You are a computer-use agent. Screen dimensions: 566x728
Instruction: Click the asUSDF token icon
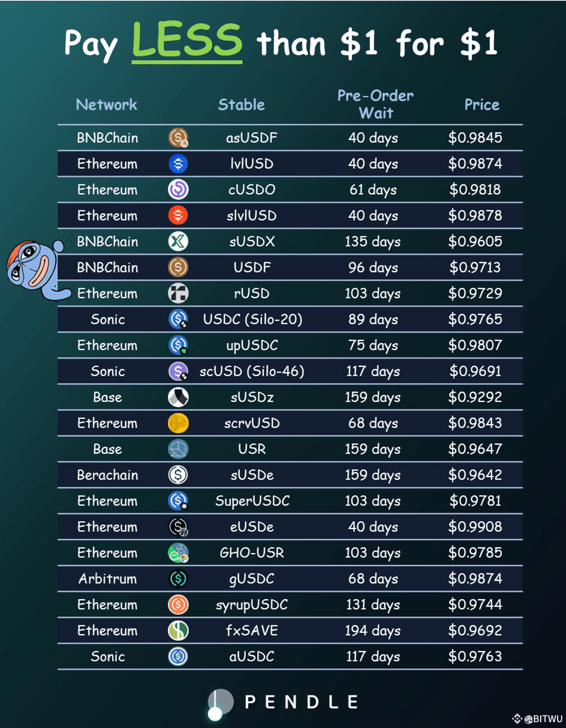(178, 137)
